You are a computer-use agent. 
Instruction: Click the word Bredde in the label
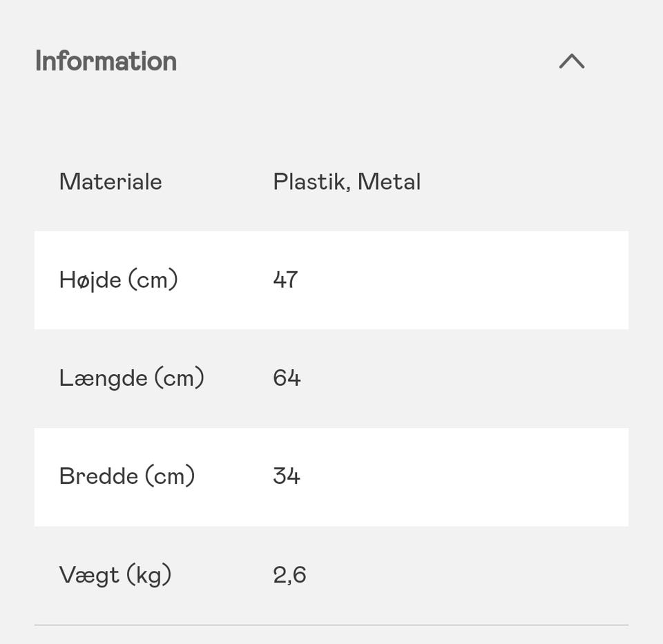[98, 476]
